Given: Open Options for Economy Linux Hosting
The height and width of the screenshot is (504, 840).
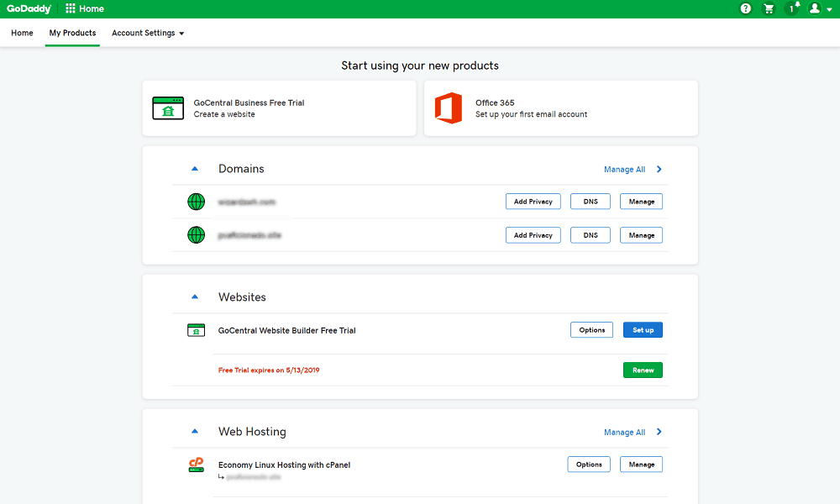Looking at the screenshot, I should [589, 465].
